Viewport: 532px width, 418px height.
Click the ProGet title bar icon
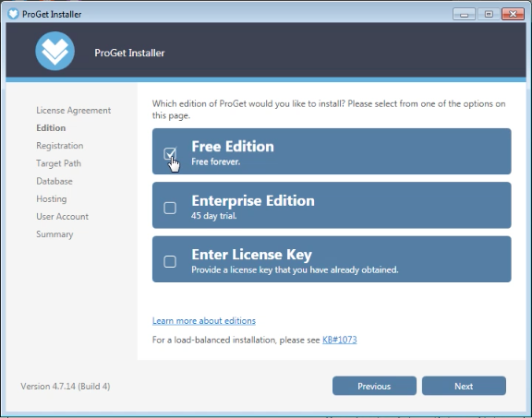(x=13, y=14)
